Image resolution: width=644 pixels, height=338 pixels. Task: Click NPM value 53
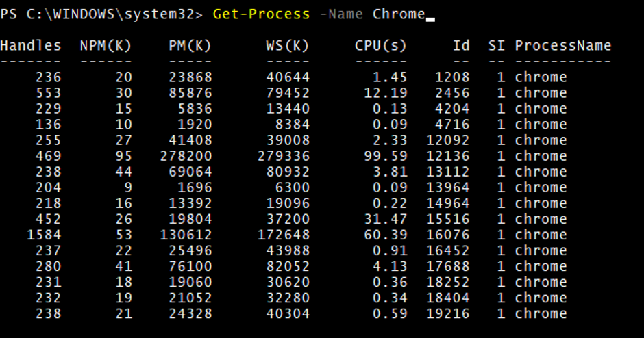pos(123,235)
